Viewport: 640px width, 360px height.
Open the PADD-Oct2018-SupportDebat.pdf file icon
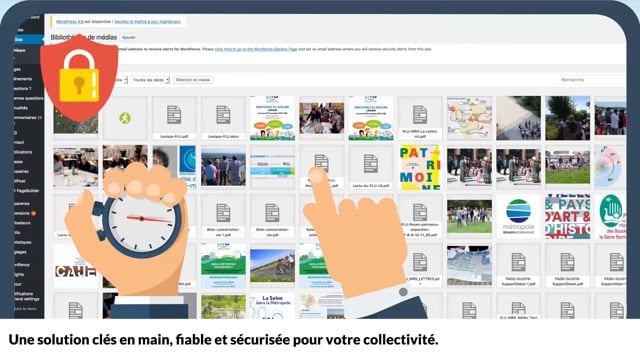(x=567, y=262)
